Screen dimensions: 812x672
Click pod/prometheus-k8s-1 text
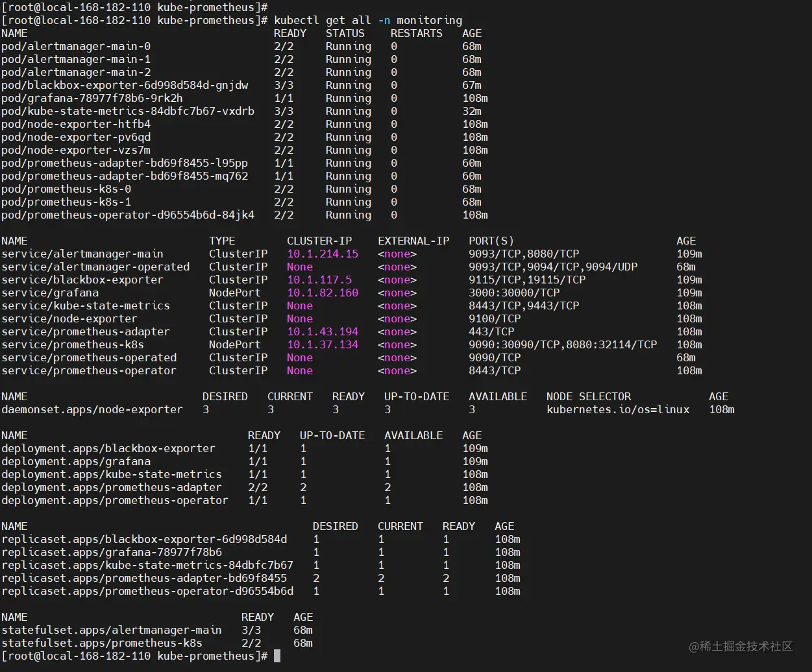[x=66, y=202]
